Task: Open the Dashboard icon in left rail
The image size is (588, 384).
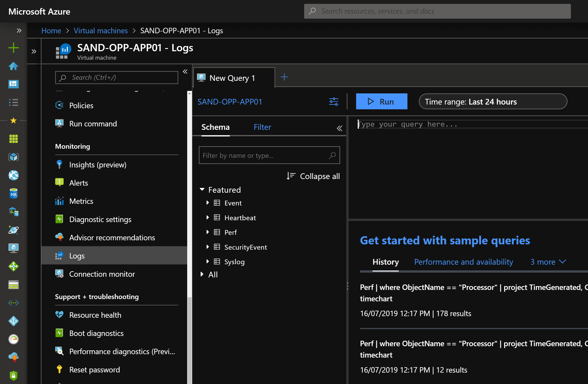Action: 13,84
